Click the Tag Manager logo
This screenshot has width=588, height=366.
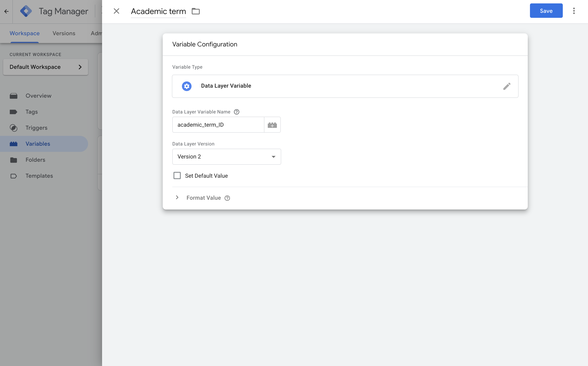pyautogui.click(x=26, y=11)
